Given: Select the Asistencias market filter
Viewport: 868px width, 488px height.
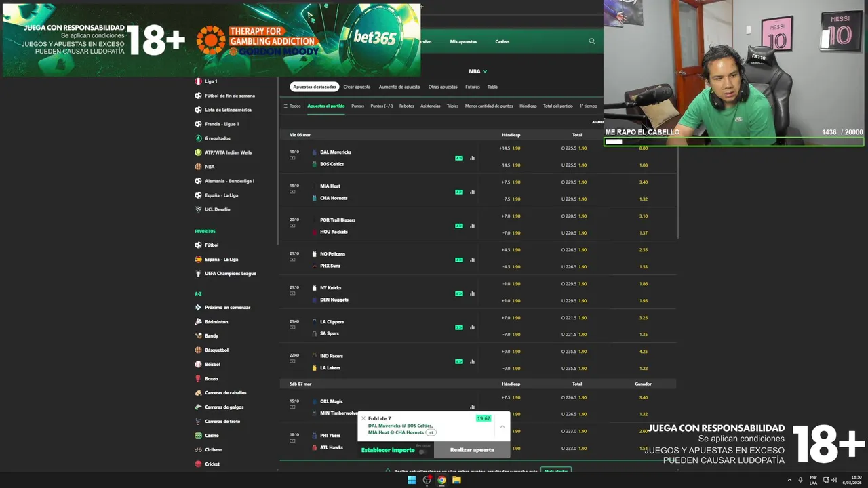Looking at the screenshot, I should (430, 106).
